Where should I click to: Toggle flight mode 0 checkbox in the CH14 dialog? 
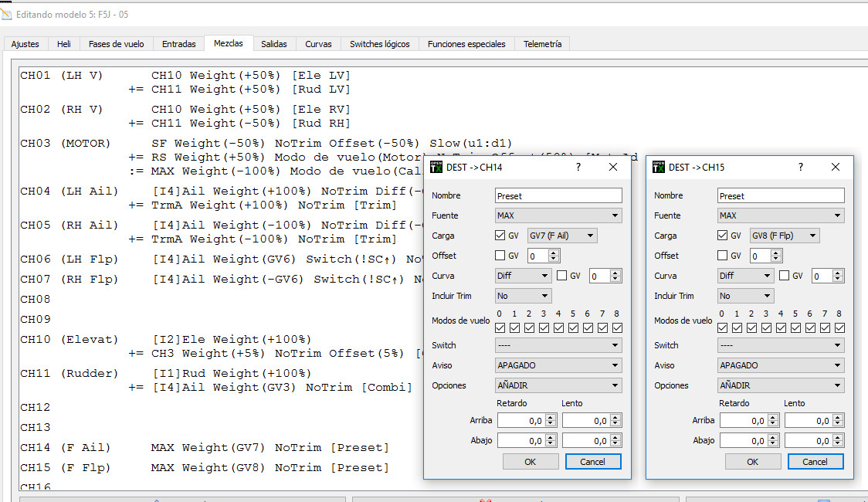click(500, 327)
